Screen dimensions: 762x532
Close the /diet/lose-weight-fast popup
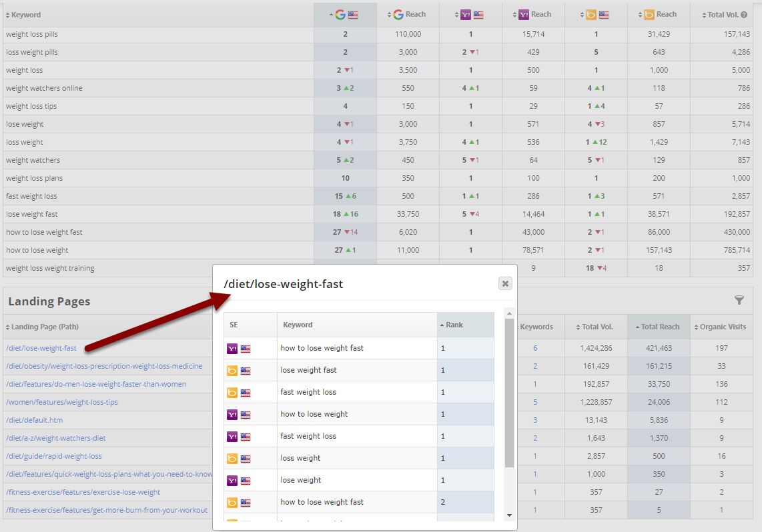(505, 283)
